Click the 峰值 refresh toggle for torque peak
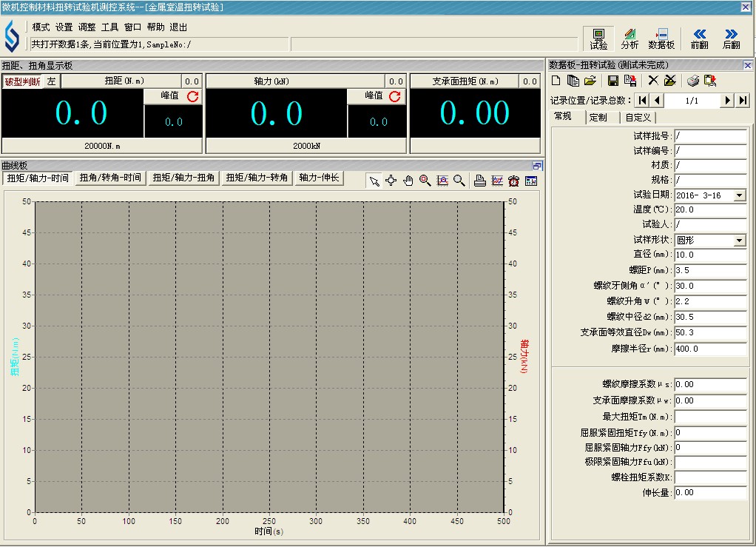Image resolution: width=756 pixels, height=547 pixels. (192, 96)
